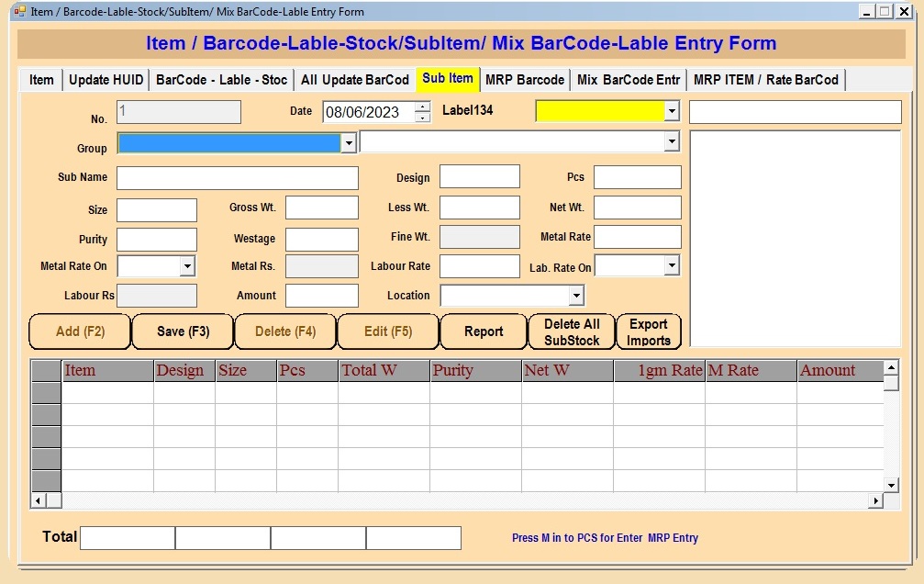Click the application icon in title bar
Screen dimensions: 924x584
18,11
